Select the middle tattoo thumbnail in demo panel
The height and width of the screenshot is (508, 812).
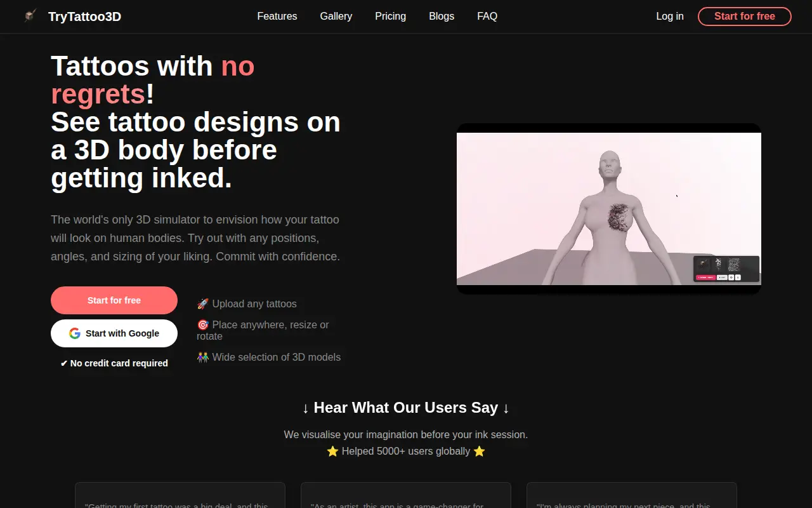pos(718,264)
